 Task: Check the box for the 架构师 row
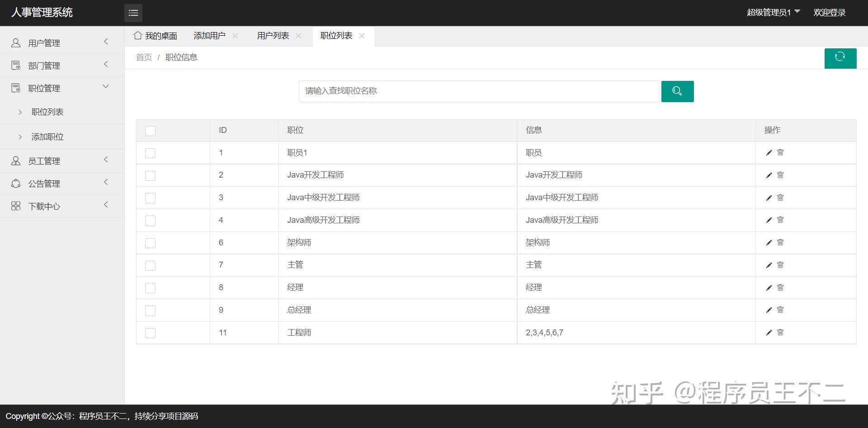point(150,243)
